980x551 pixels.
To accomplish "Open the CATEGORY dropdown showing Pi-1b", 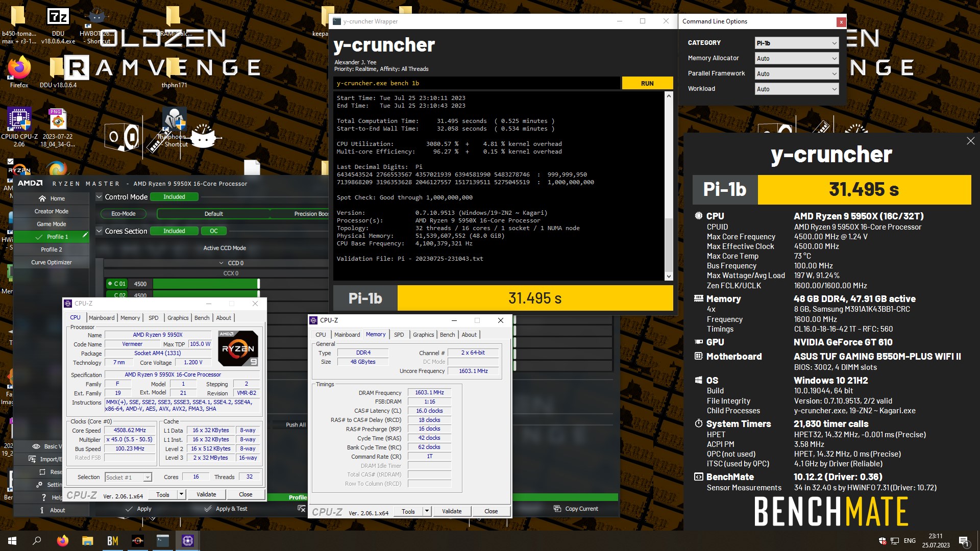I will [796, 43].
